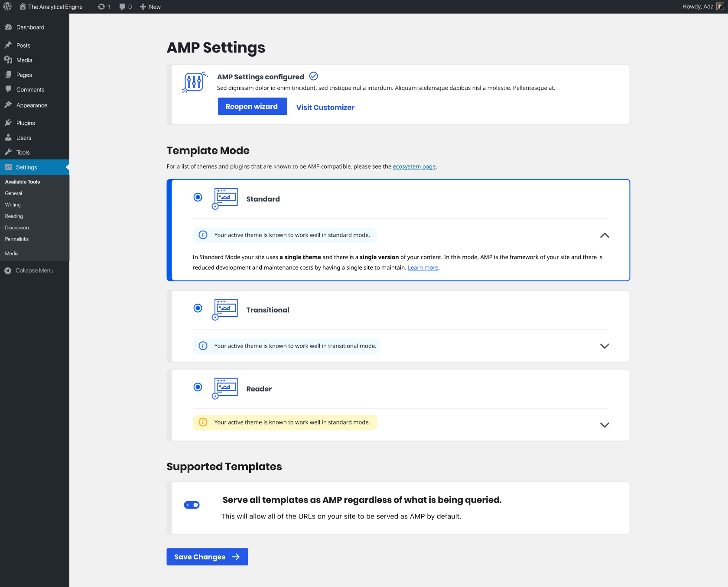Click the Comments sidebar bubble icon
728x587 pixels.
tap(8, 89)
